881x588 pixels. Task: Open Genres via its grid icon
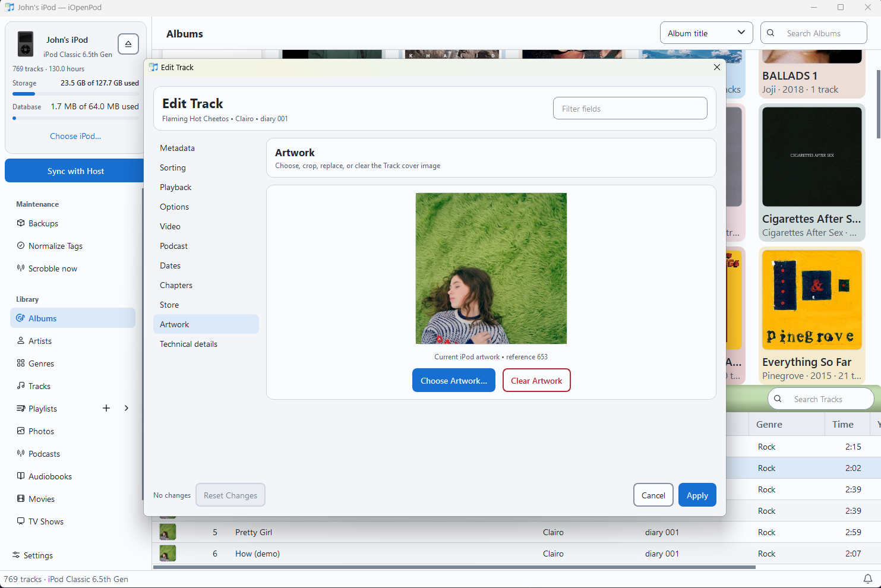pyautogui.click(x=21, y=363)
